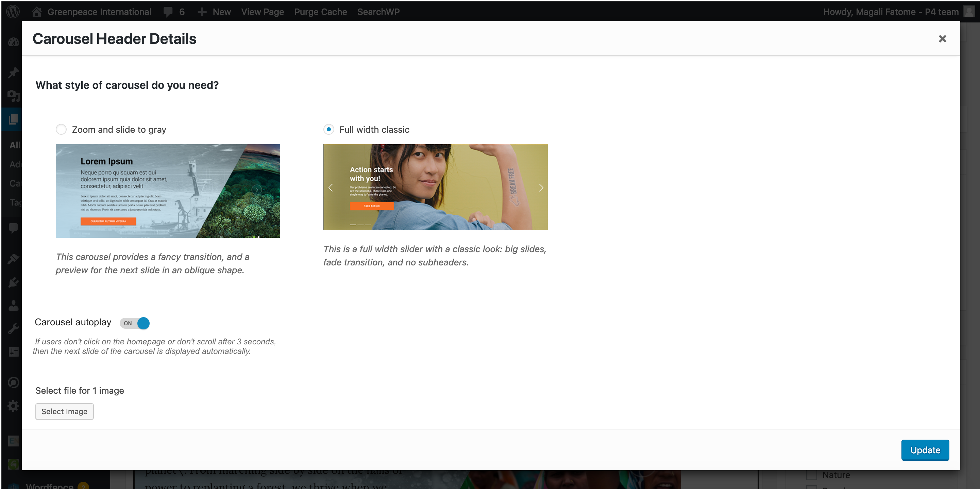The image size is (980, 490).
Task: Click the Carousel autoplay label
Action: point(73,322)
